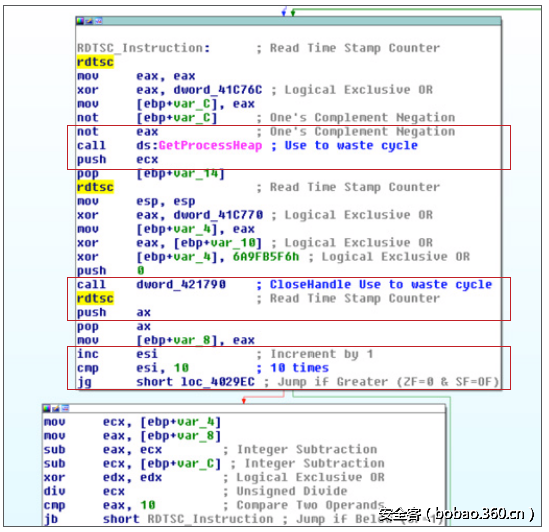Click the blue incoming edge arrowhead
549x532 pixels.
[284, 13]
